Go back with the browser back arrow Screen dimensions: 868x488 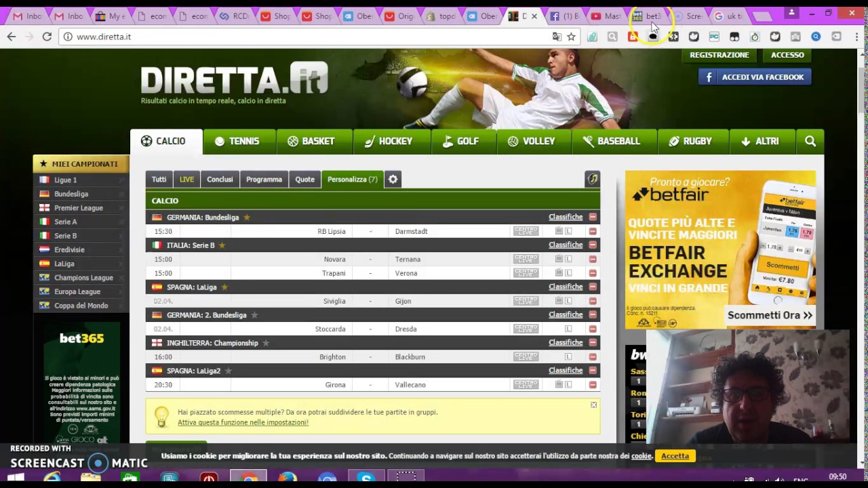point(11,37)
